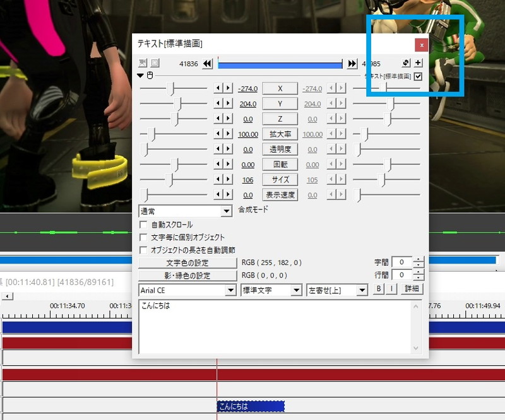Click the blue frame range bar
Screen dimensions: 505x420
280,64
